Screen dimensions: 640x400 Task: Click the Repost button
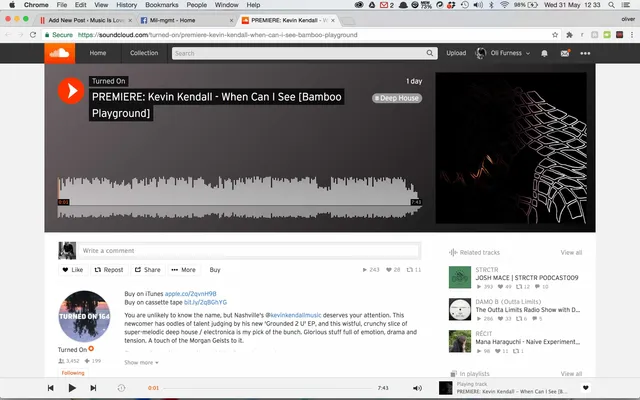coord(109,270)
